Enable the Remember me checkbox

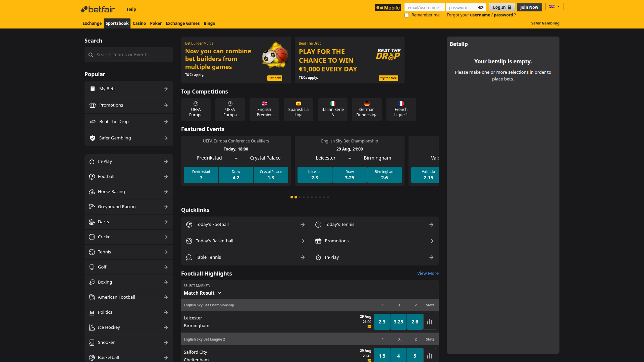[407, 15]
